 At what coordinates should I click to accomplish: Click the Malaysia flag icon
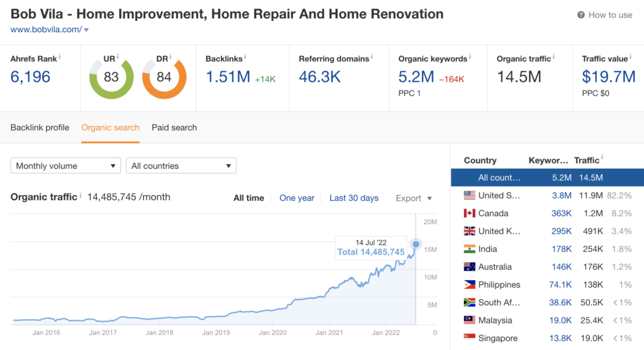tap(469, 320)
